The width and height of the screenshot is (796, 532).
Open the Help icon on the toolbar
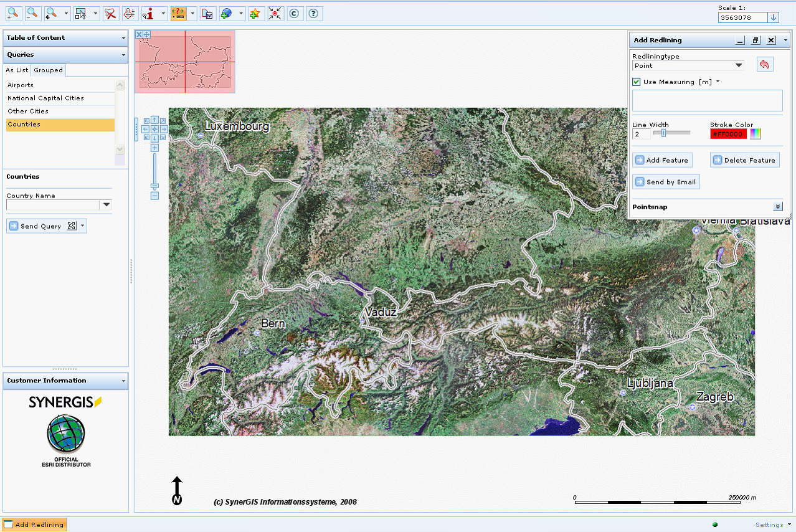[313, 13]
